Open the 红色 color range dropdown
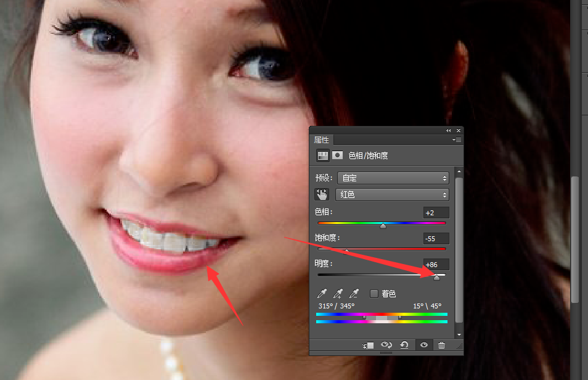588x380 pixels. tap(392, 194)
